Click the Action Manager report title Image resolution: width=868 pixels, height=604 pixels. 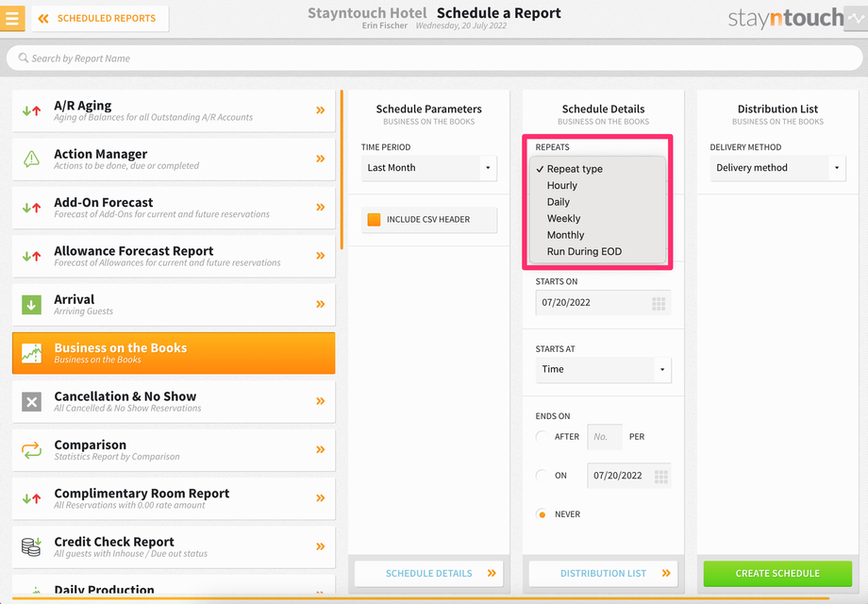100,154
